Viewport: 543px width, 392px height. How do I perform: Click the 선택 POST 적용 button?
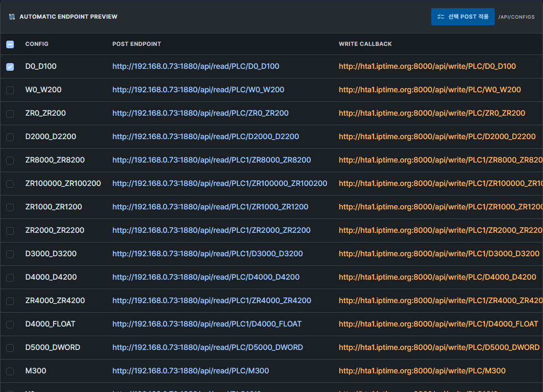pos(463,17)
